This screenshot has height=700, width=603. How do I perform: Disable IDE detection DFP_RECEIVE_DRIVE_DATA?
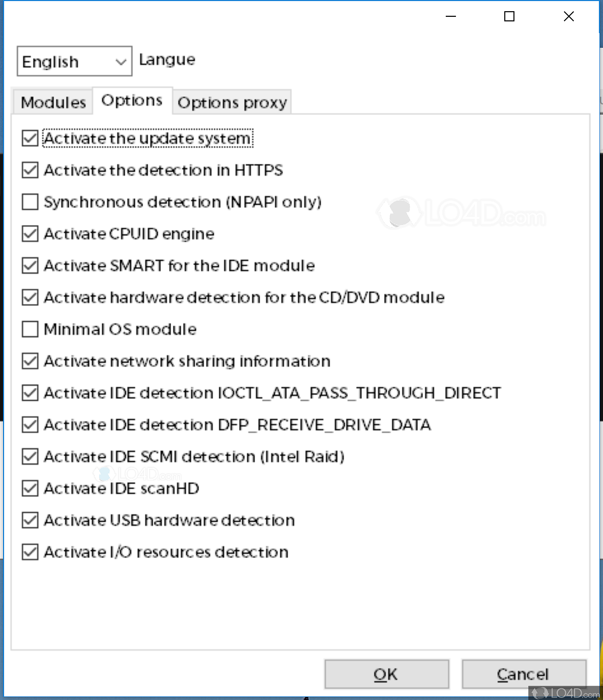pos(30,425)
